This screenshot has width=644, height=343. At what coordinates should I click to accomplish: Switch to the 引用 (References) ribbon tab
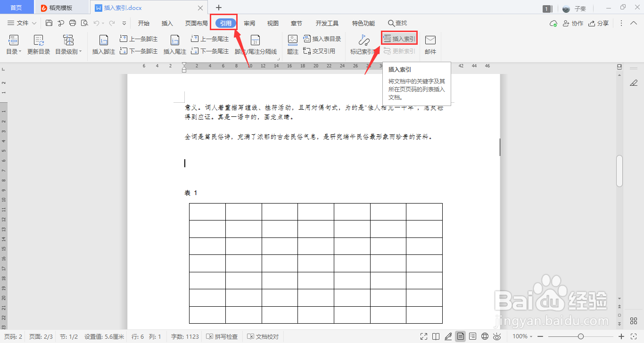click(223, 23)
